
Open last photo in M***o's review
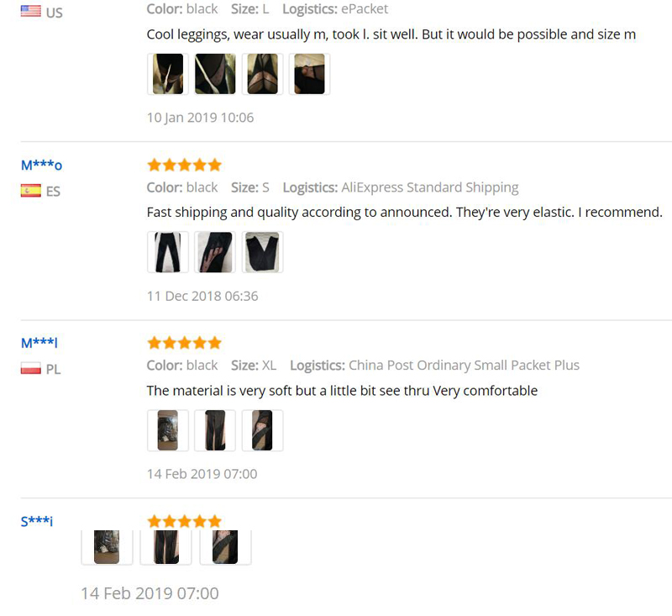point(262,252)
